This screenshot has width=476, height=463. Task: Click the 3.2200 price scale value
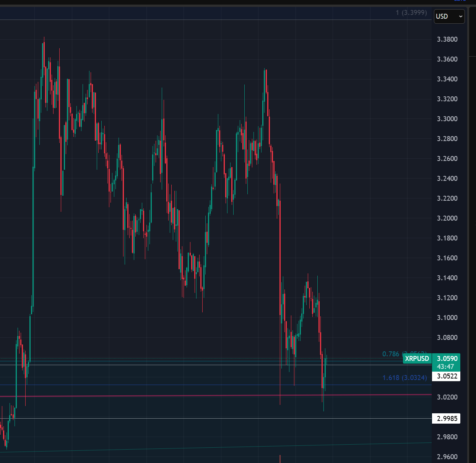(x=447, y=198)
